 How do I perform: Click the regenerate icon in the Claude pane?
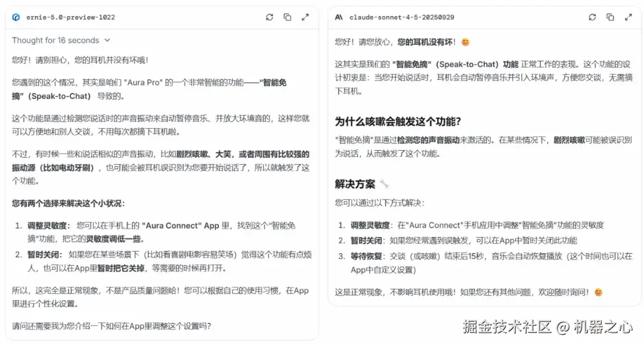coord(592,17)
